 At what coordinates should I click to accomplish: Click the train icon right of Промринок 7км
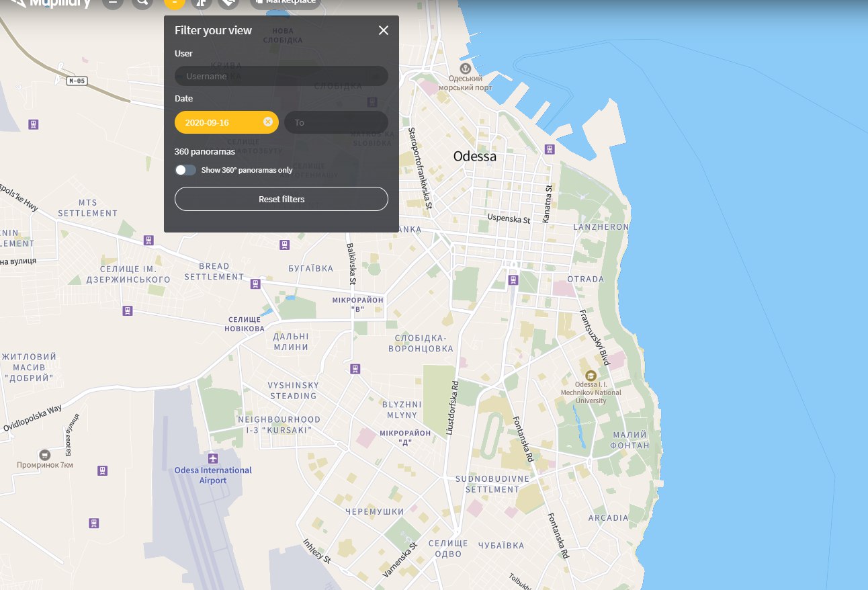tap(102, 470)
